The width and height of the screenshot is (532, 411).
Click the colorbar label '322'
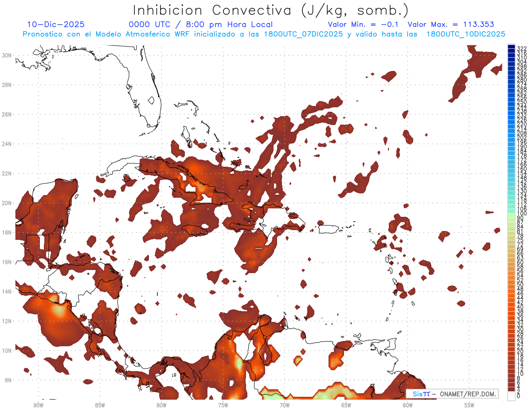(522, 48)
